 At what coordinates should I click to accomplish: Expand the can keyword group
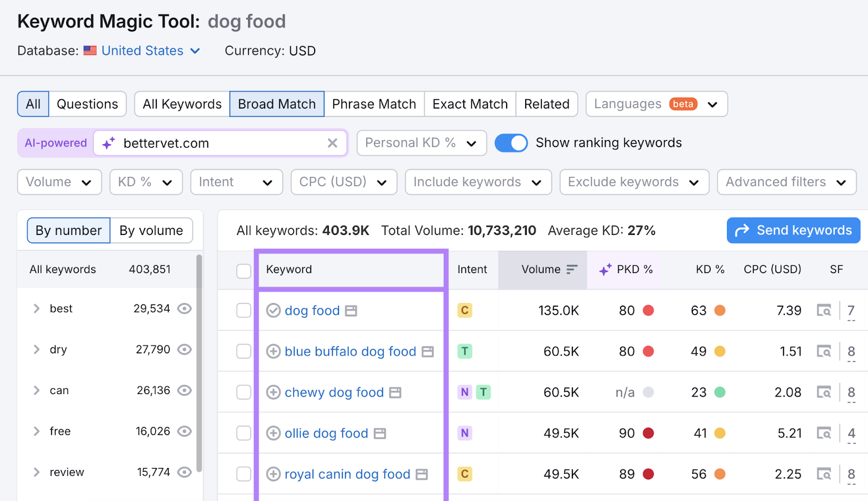(x=36, y=390)
